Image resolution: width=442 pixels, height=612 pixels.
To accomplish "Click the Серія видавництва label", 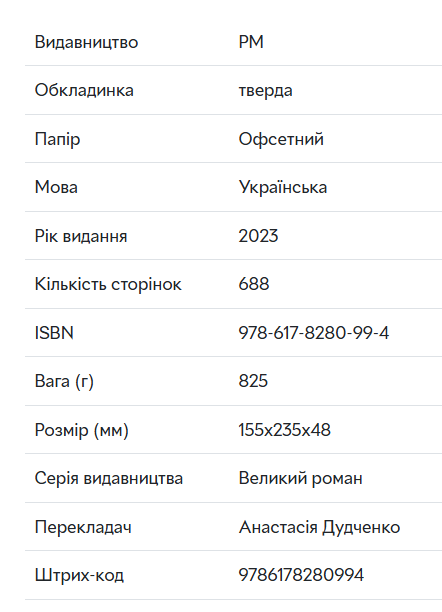I will (109, 478).
